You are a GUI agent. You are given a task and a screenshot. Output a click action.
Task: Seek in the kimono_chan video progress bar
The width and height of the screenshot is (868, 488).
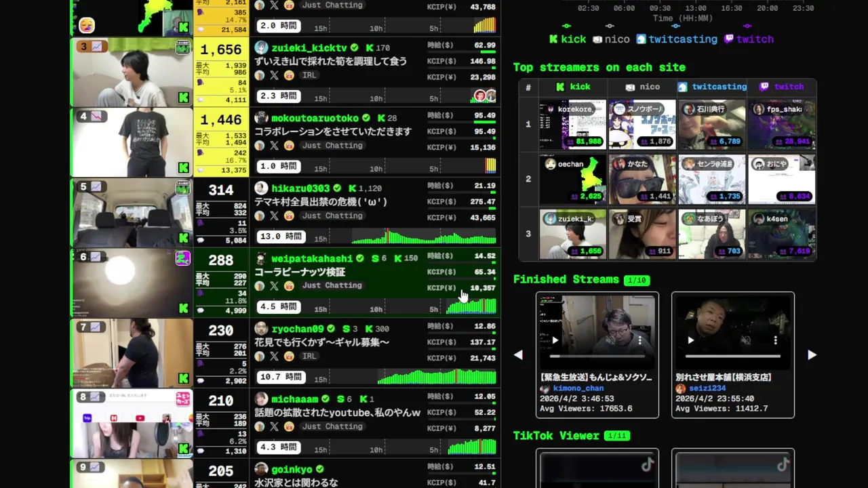[597, 356]
